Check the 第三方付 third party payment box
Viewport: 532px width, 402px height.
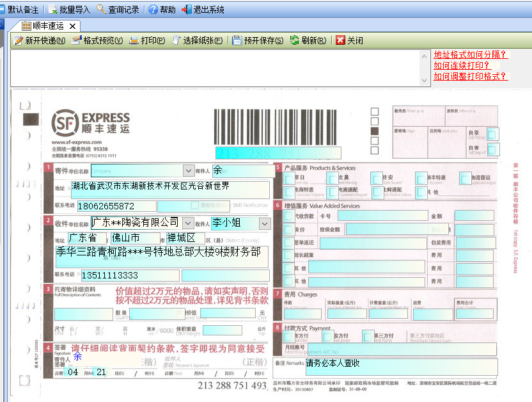[x=368, y=337]
